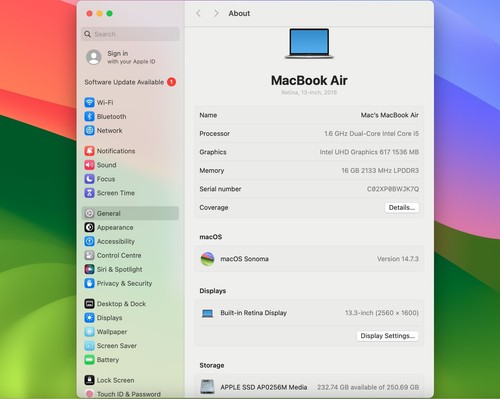Viewport: 500px width, 399px height.
Task: Select Appearance in the sidebar
Action: [x=115, y=227]
